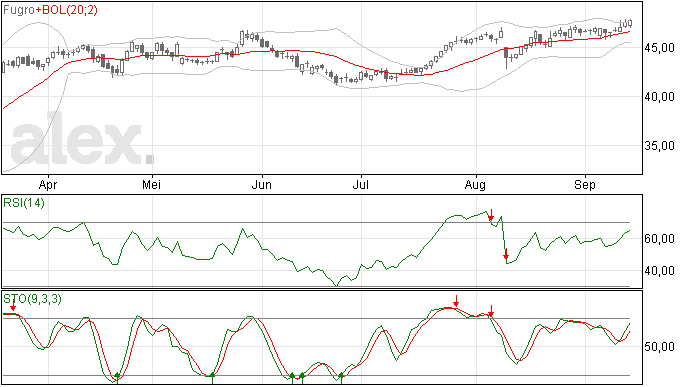Select the Sep month axis label
The image size is (690, 387).
[584, 185]
